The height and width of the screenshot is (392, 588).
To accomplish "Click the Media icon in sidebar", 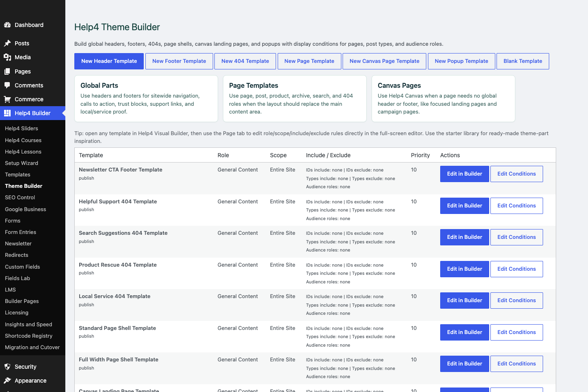I will (x=7, y=57).
